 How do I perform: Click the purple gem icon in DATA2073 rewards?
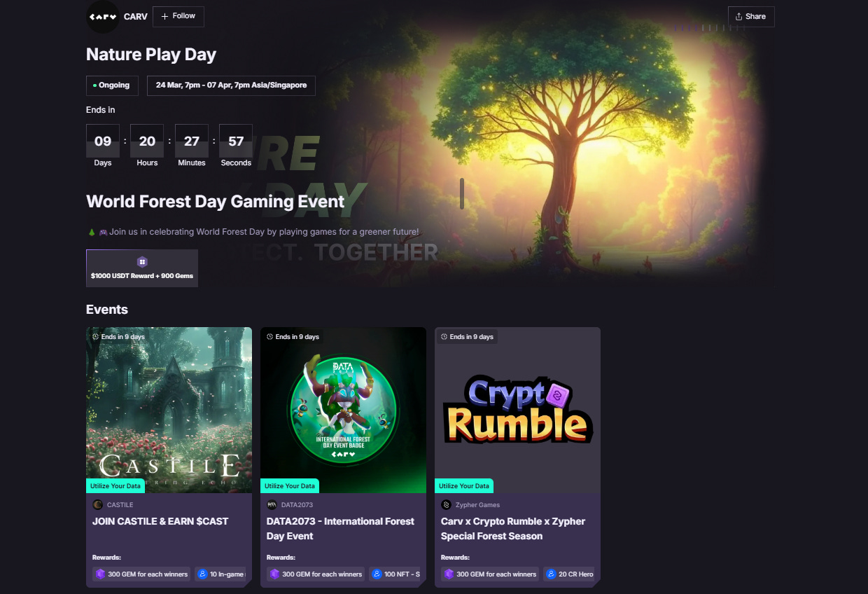pyautogui.click(x=274, y=574)
